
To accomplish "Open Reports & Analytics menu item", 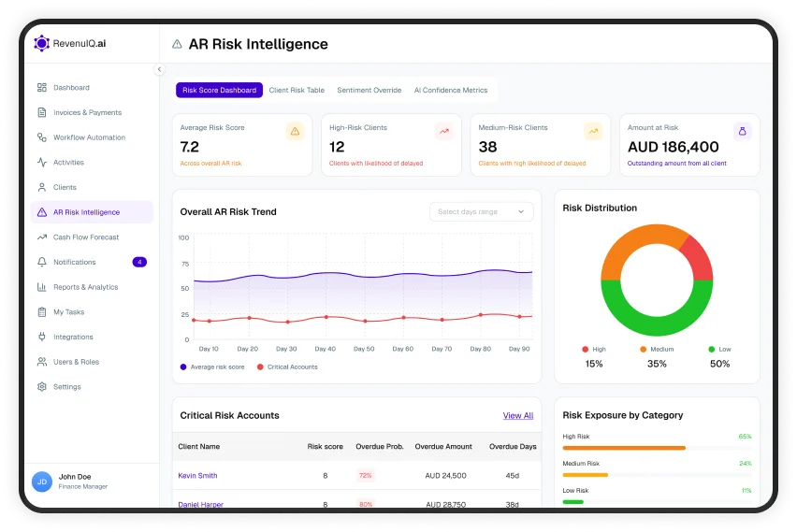I will point(92,287).
